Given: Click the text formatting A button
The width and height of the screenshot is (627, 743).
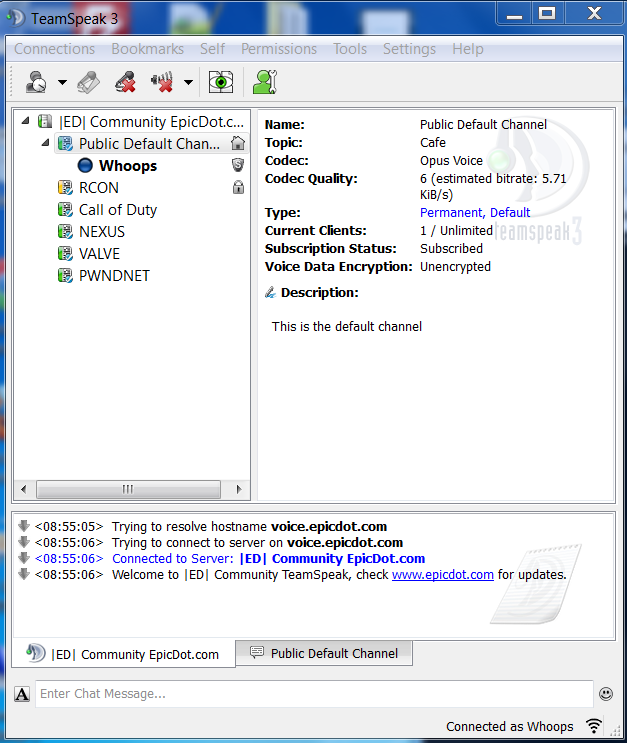Looking at the screenshot, I should (x=22, y=694).
